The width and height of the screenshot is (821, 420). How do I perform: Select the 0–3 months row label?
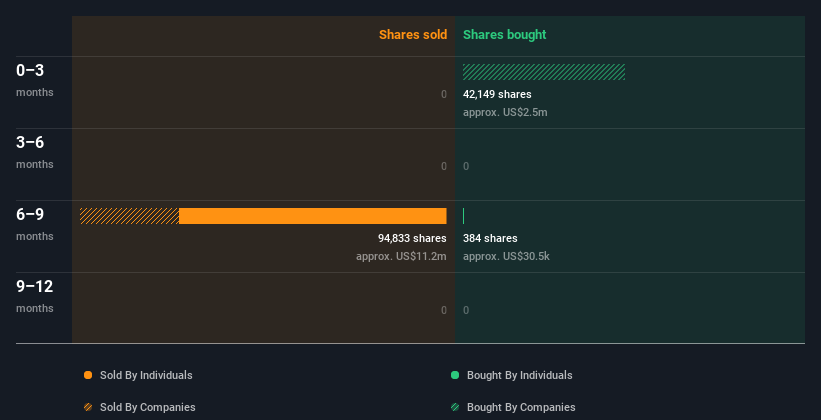click(x=35, y=80)
